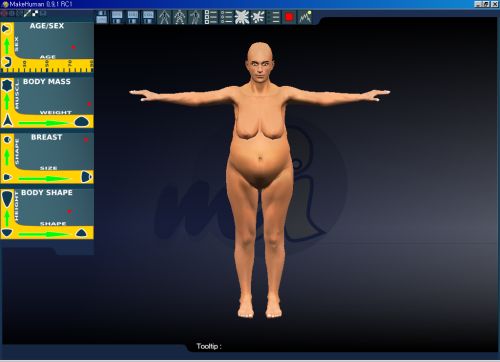The width and height of the screenshot is (500, 362).
Task: Click the thin arrowhead icon in BODY MASS panel
Action: click(7, 120)
